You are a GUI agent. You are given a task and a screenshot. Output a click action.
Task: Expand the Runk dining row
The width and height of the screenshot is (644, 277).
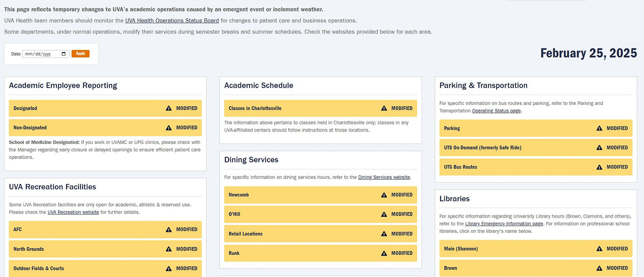pyautogui.click(x=321, y=253)
